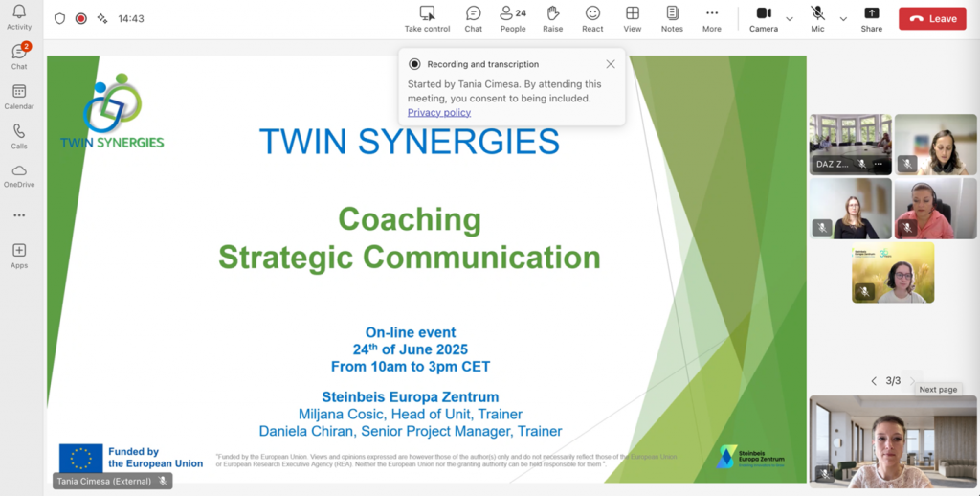
Task: Open the Calendar in sidebar
Action: pyautogui.click(x=19, y=97)
